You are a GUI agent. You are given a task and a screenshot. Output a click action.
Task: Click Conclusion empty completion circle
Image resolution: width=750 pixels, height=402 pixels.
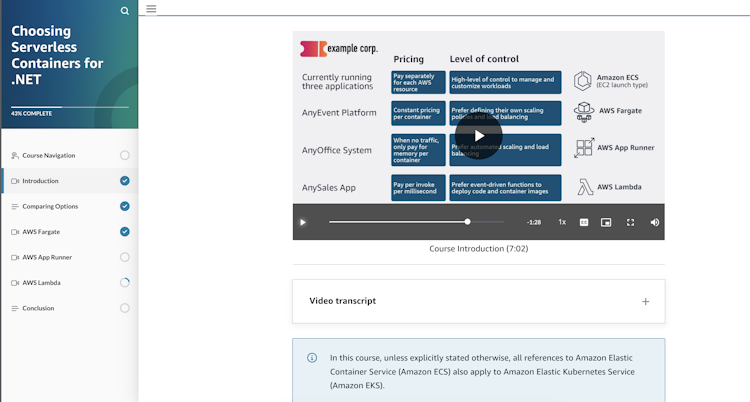coord(125,308)
